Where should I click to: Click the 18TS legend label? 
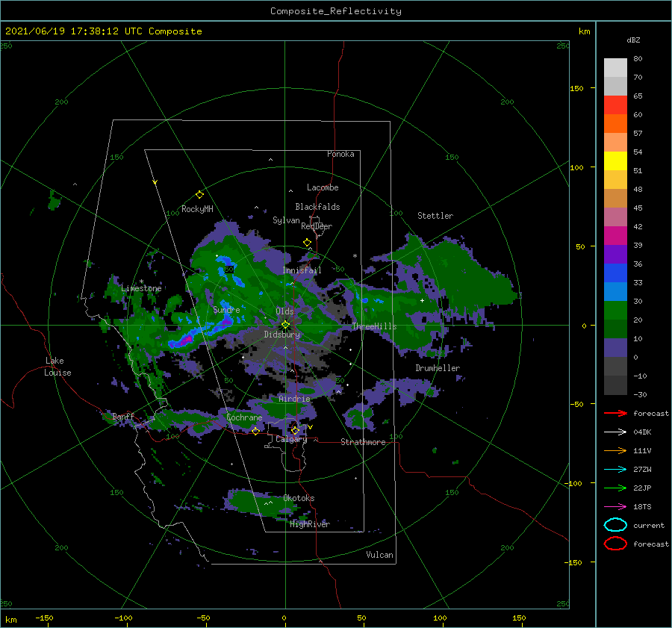[x=642, y=507]
